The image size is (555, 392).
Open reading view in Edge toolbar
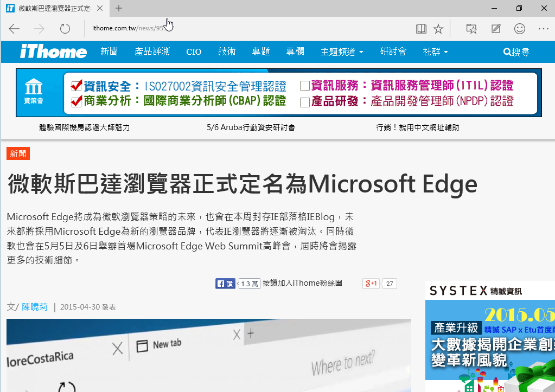(x=421, y=28)
